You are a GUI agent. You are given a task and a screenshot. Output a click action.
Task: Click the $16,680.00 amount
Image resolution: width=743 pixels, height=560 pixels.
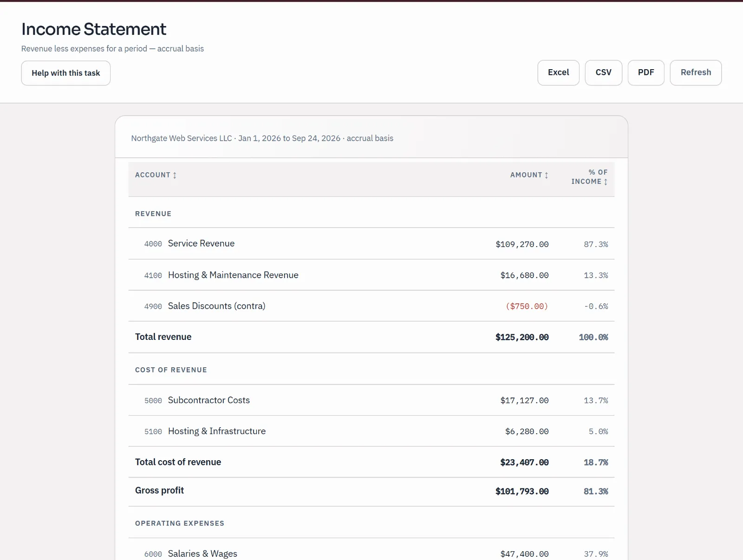524,275
